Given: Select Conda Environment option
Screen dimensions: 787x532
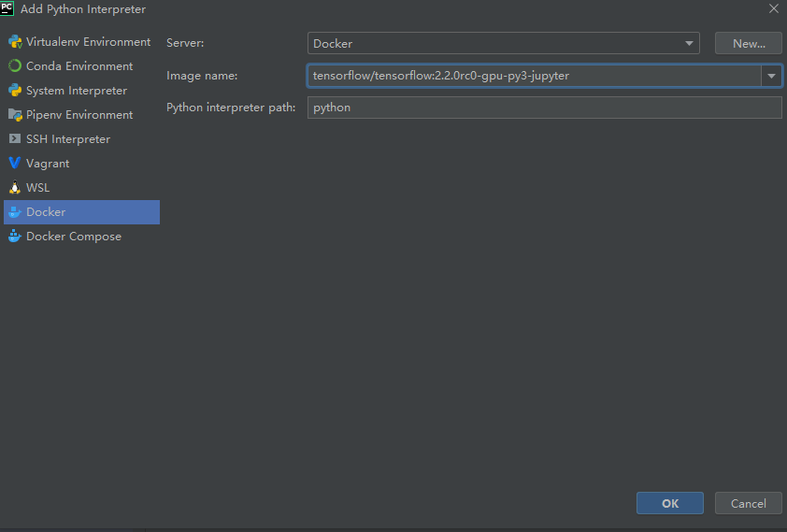Looking at the screenshot, I should [82, 66].
